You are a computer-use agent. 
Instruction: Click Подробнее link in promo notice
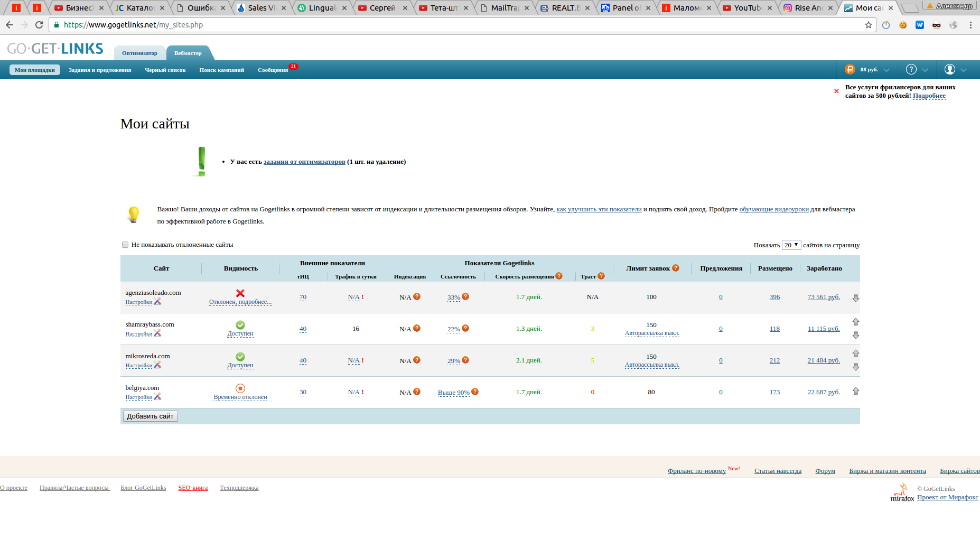(929, 96)
